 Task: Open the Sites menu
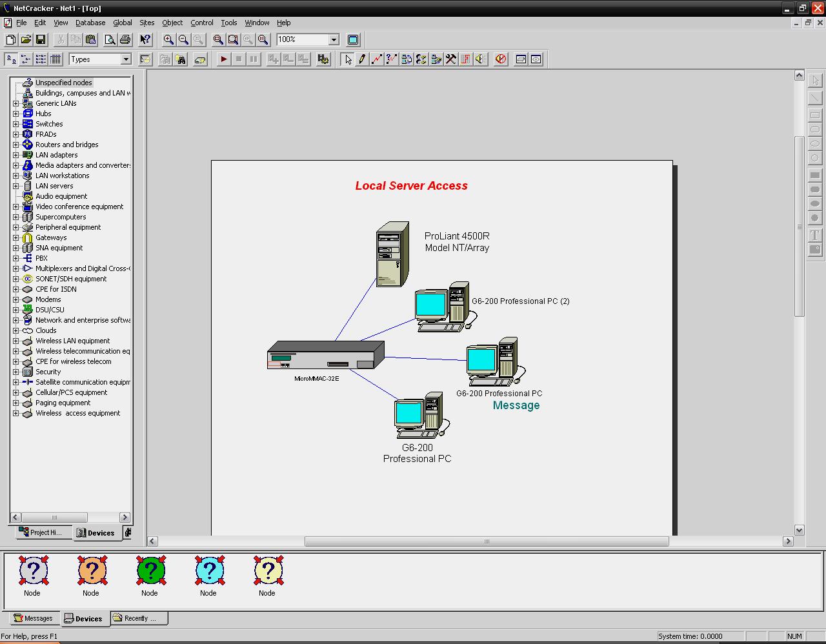tap(147, 23)
